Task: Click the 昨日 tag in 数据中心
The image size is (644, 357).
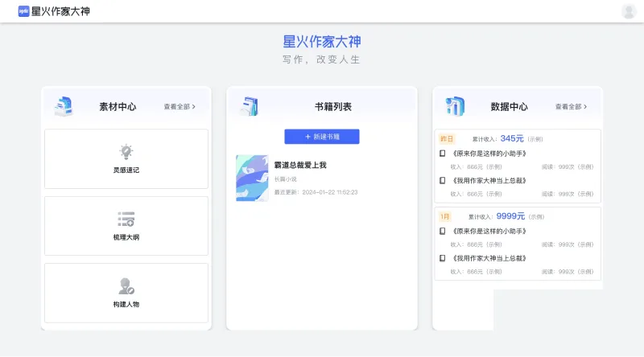Action: click(x=447, y=138)
